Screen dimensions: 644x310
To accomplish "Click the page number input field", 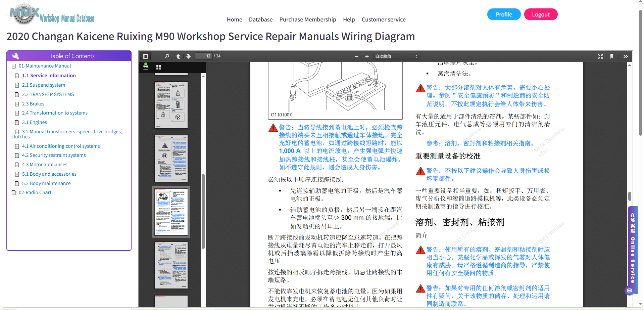I will pos(204,56).
